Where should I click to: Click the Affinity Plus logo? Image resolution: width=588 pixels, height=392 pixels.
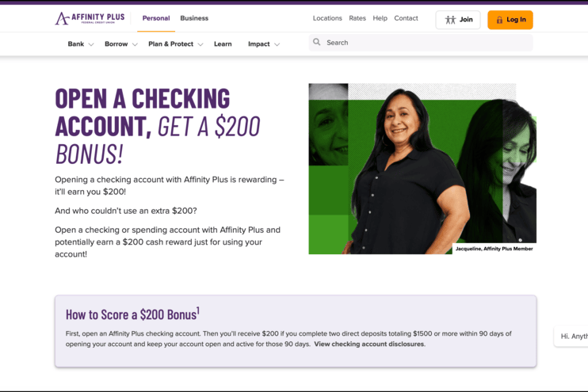pos(90,18)
